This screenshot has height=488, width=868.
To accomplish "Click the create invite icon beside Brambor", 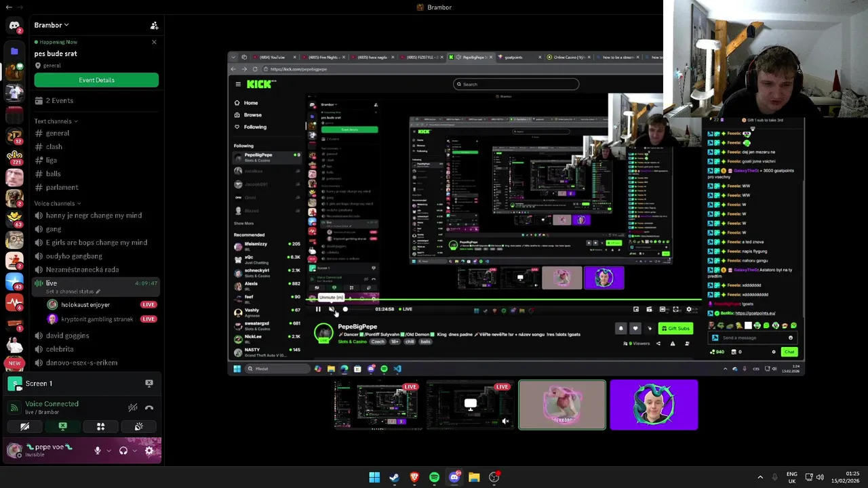I will click(154, 26).
